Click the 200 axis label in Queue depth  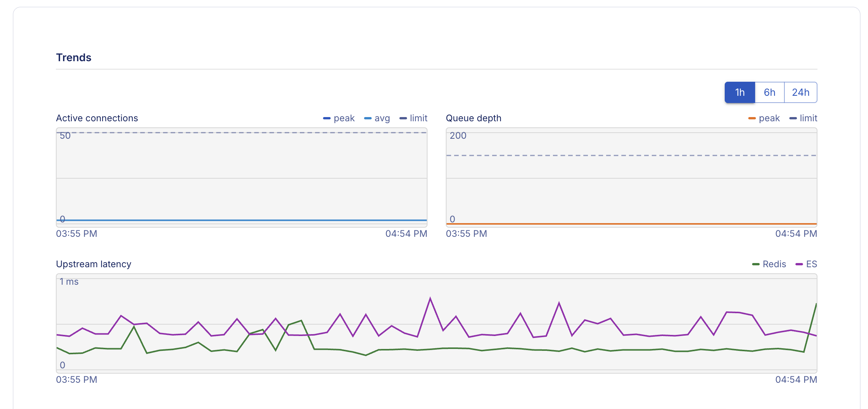pos(458,136)
